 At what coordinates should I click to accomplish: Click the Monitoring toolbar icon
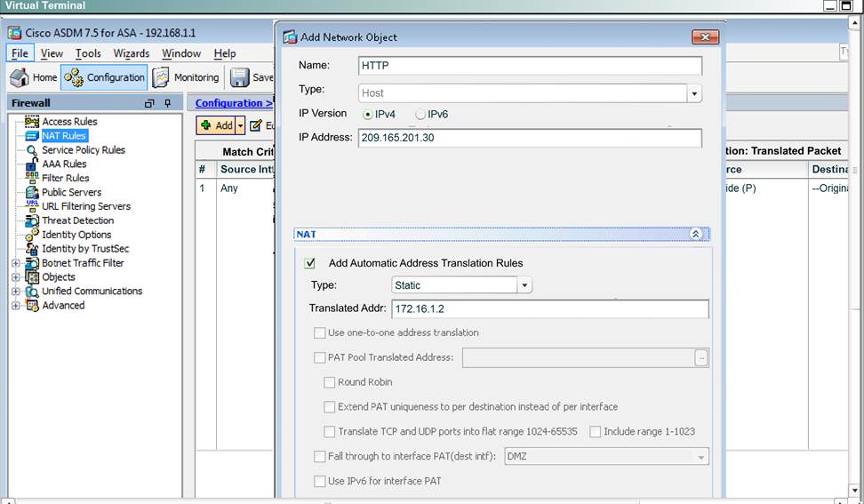coord(161,77)
